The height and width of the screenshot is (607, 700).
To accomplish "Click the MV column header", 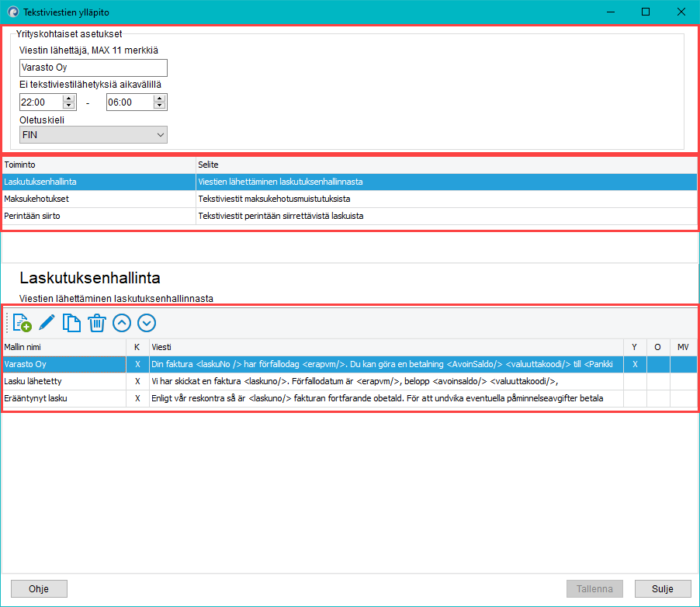I will pos(683,347).
